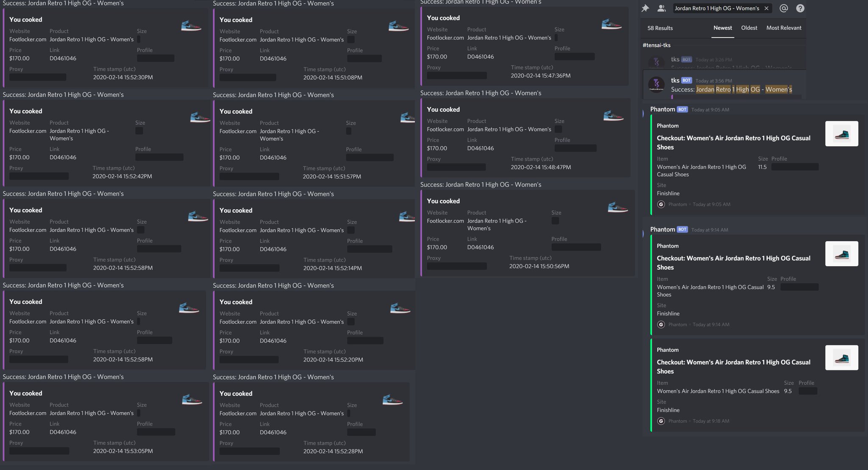Select timestamp "2020-02-14 15:52:14PM"

tap(333, 268)
